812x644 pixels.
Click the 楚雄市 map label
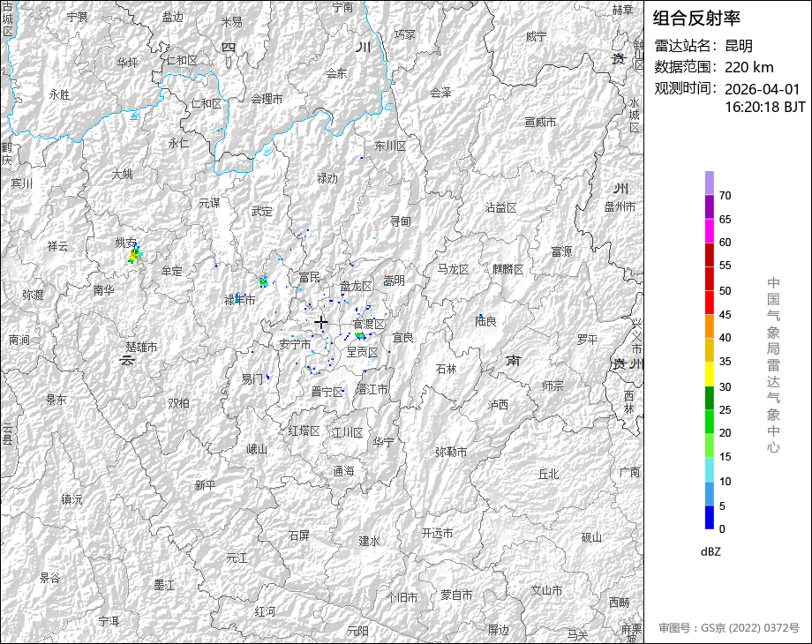click(141, 347)
